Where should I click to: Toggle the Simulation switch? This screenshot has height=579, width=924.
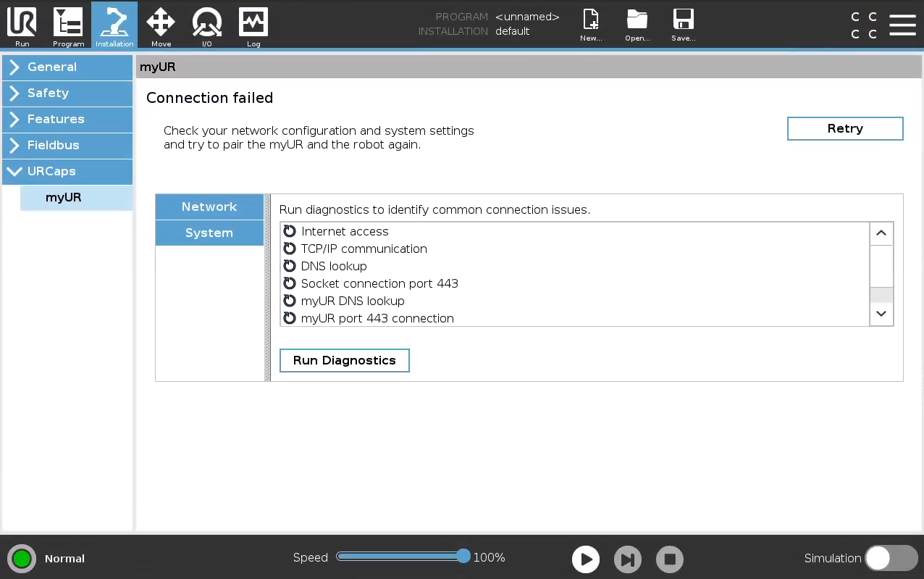click(891, 558)
